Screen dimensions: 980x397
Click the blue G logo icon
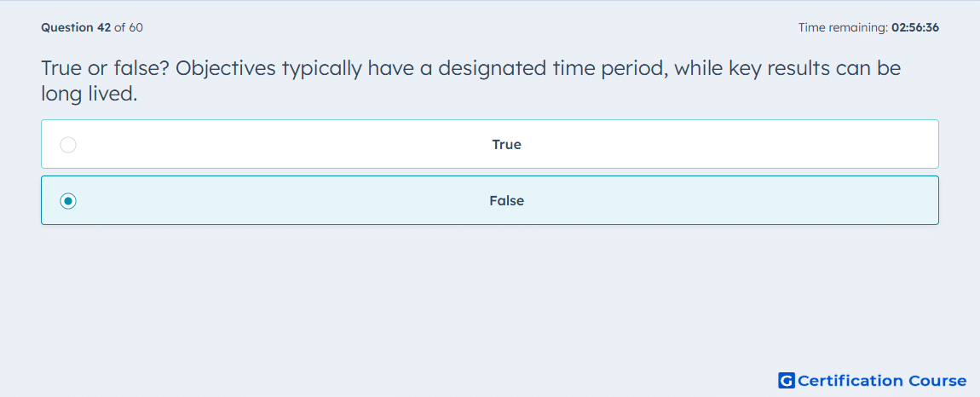click(x=787, y=380)
